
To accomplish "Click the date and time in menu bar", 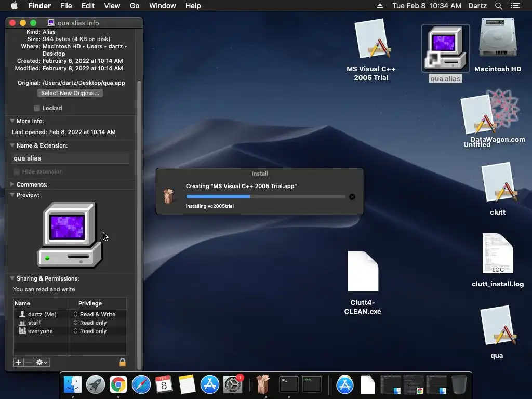I will click(x=427, y=6).
